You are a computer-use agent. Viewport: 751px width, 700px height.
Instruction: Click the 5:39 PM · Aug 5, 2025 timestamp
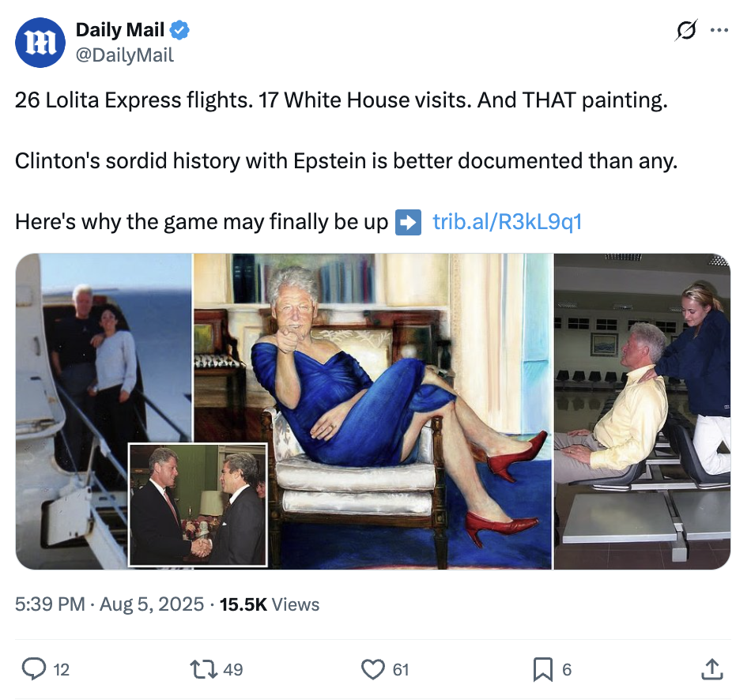(109, 604)
